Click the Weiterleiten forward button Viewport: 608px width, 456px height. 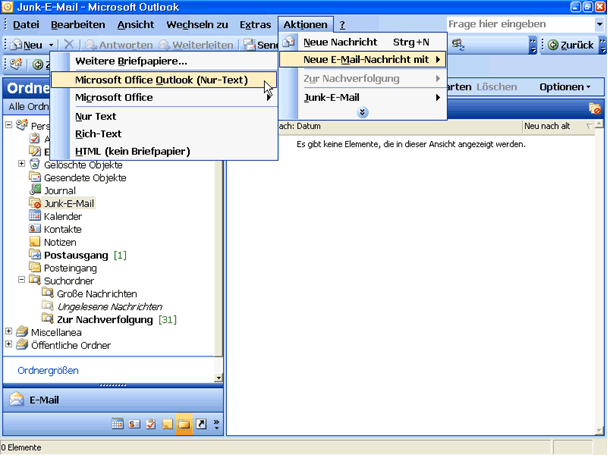(x=196, y=45)
